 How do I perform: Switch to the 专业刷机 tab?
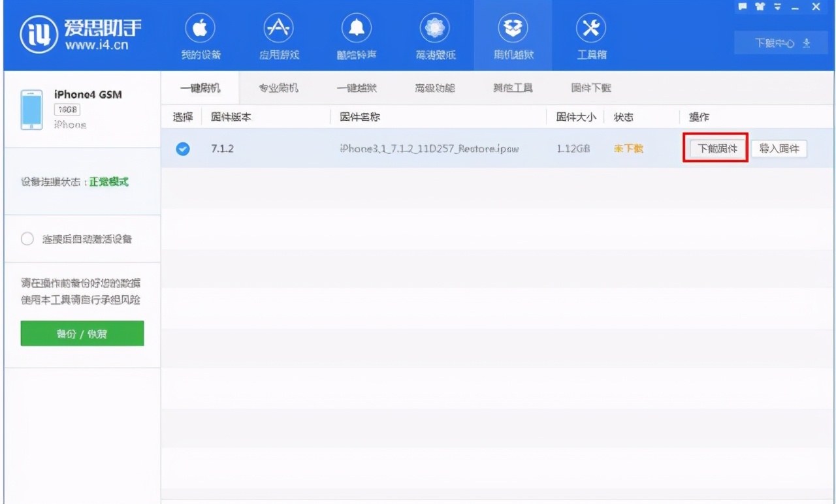tap(278, 87)
